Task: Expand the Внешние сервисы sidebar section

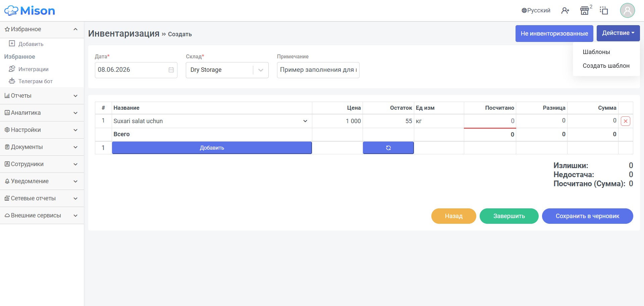Action: [x=42, y=216]
